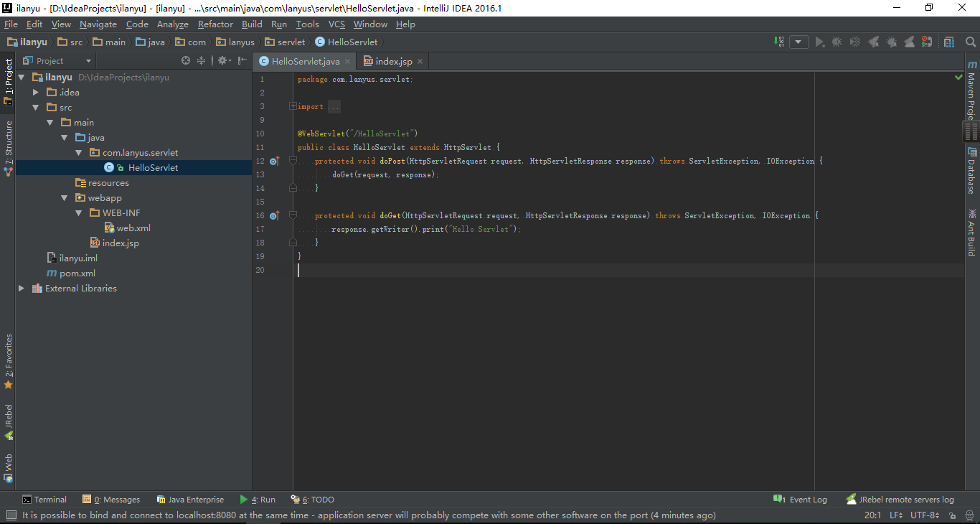Open Project panel gear settings menu
Viewport: 980px width, 524px height.
(x=223, y=61)
